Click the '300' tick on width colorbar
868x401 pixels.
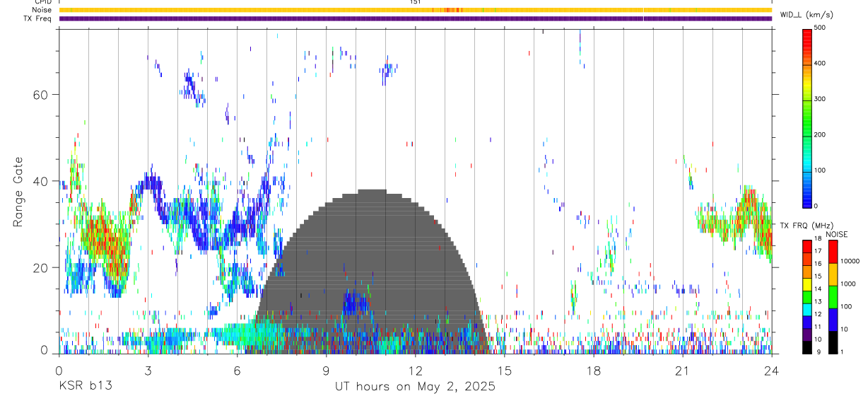click(x=821, y=99)
